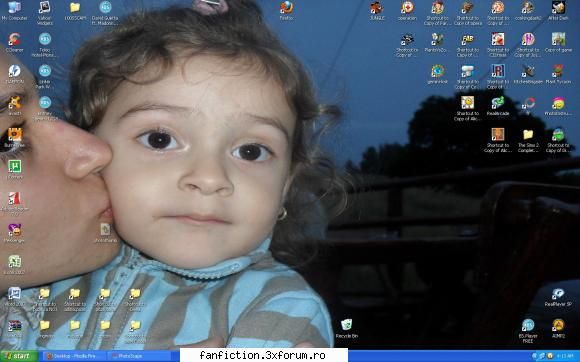
Task: Launch the AIMP2 player shortcut
Action: pos(558,329)
